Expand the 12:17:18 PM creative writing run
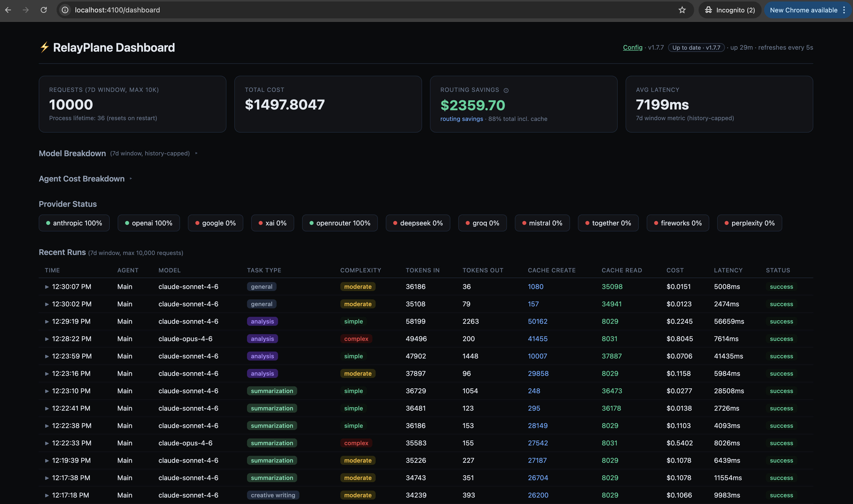The height and width of the screenshot is (504, 853). pyautogui.click(x=47, y=495)
